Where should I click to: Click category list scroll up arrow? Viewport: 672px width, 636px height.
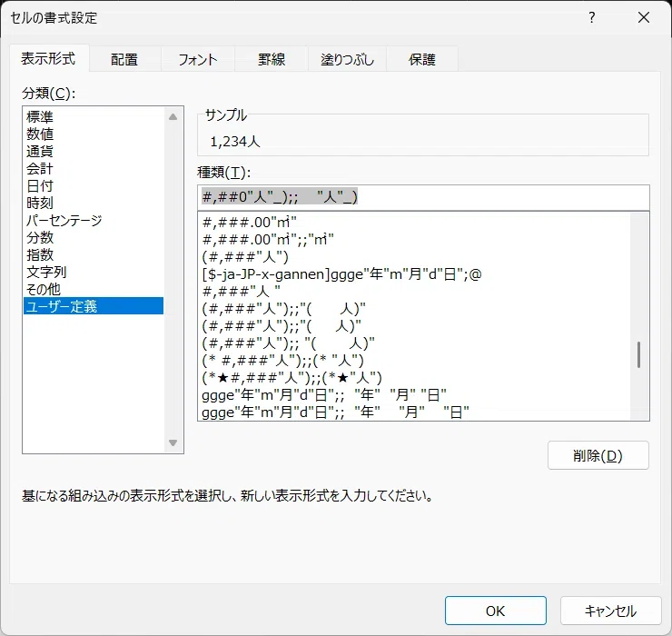point(173,116)
